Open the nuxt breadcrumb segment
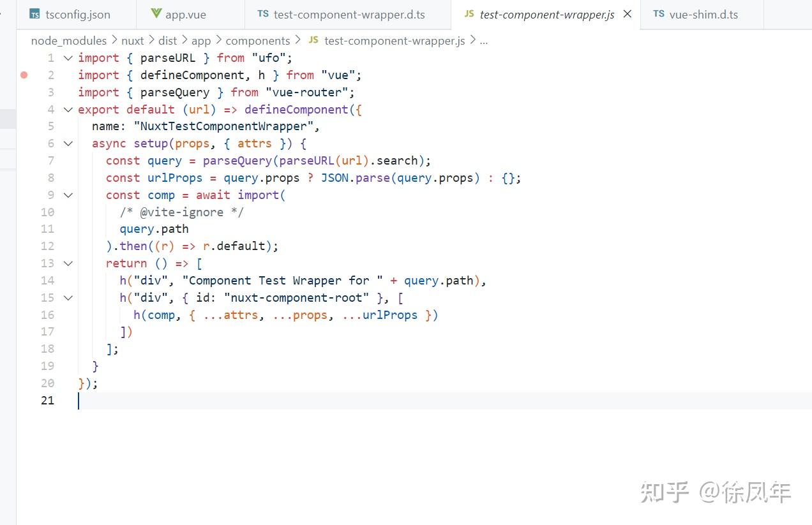 [x=133, y=41]
